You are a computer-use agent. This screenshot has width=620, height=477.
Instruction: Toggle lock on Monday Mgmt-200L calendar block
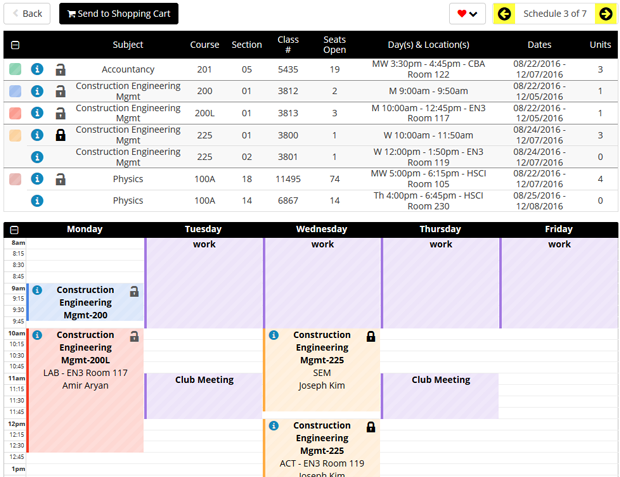134,336
